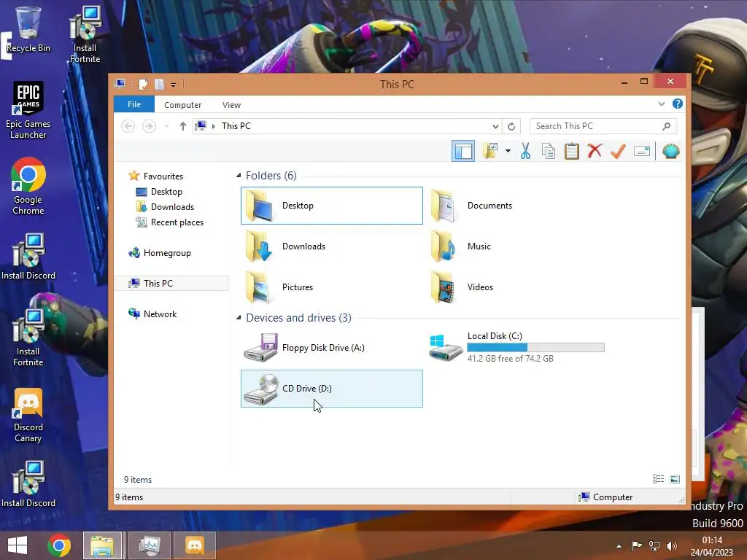Image resolution: width=747 pixels, height=560 pixels.
Task: Select Network in navigation pane
Action: 160,314
